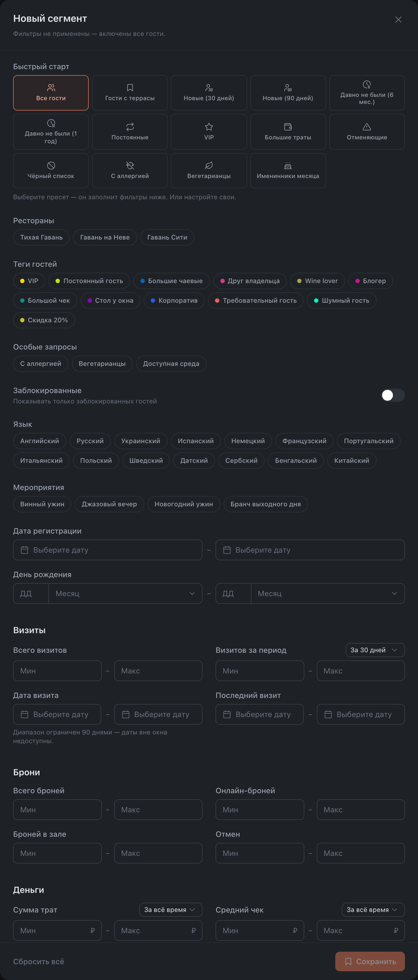418x980 pixels.
Task: Select the 'Требовательный гость' guest tag
Action: (x=256, y=301)
